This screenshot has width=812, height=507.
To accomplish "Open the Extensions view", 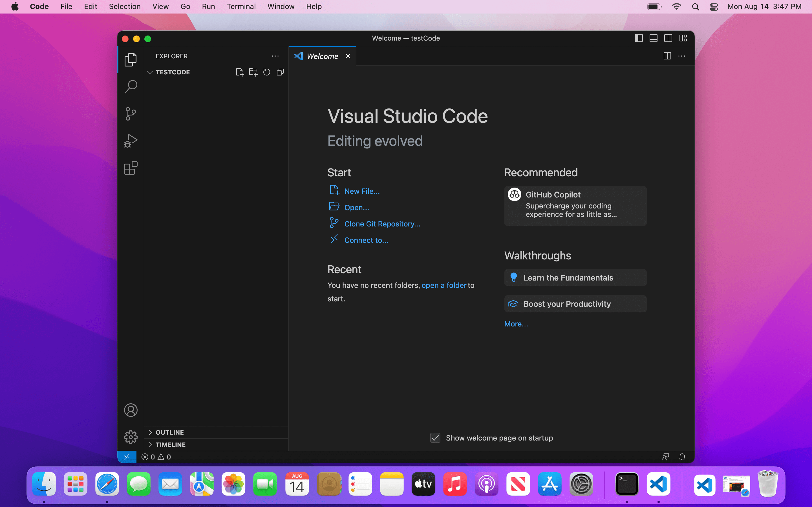I will (x=131, y=168).
